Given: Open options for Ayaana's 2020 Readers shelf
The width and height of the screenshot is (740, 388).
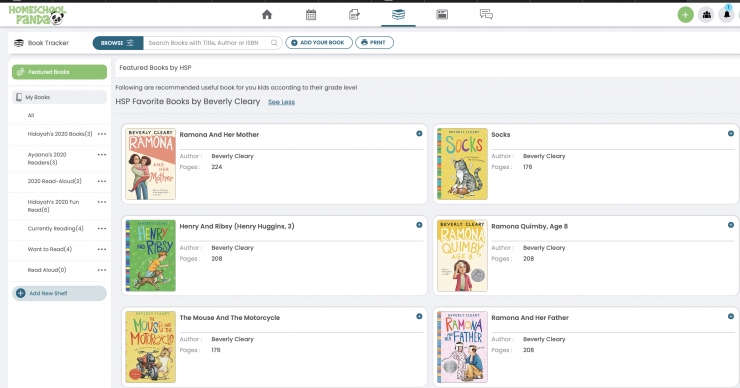Looking at the screenshot, I should [x=102, y=155].
